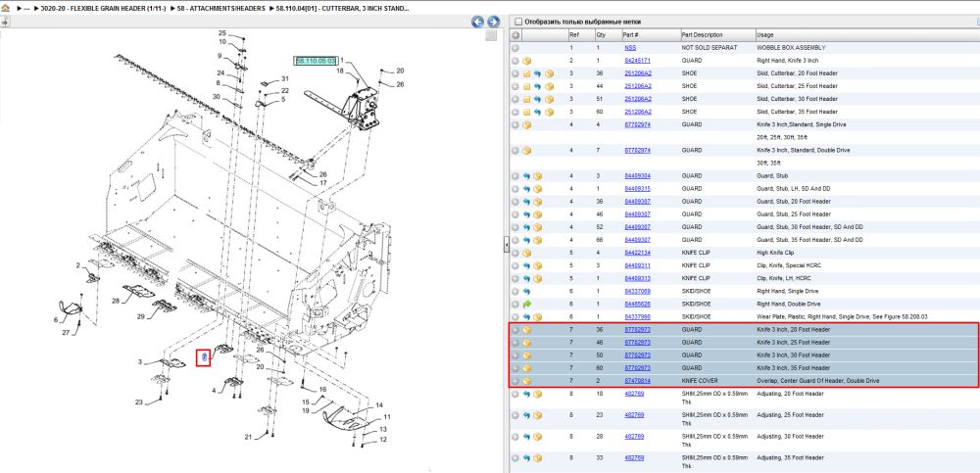Toggle the circle for part 84245171 row

click(515, 61)
